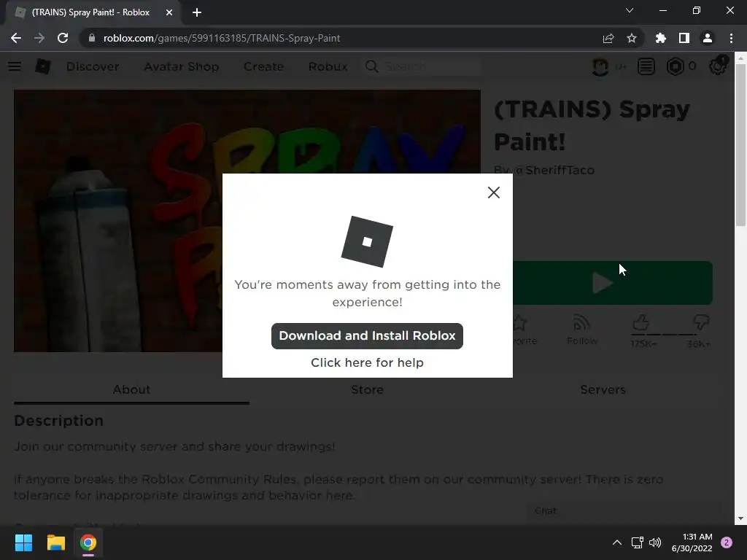Click the Roblox home logo icon
The height and width of the screenshot is (560, 747).
[43, 66]
